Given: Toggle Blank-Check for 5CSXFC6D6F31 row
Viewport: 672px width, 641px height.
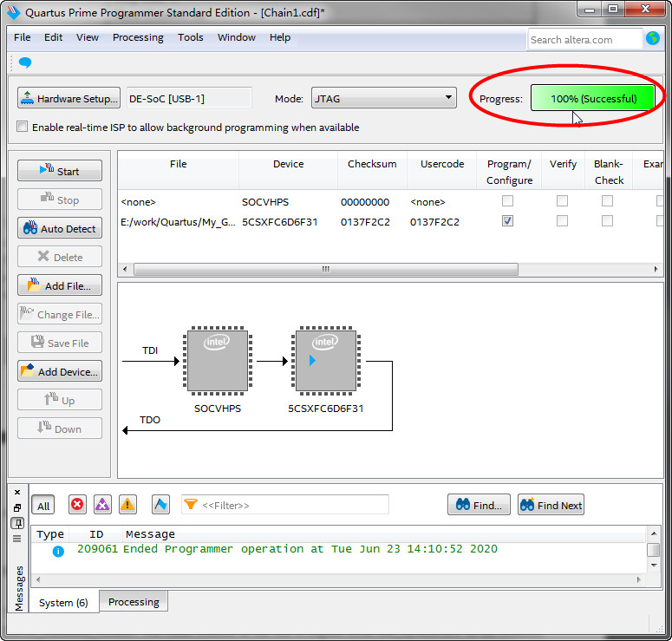Looking at the screenshot, I should 607,221.
